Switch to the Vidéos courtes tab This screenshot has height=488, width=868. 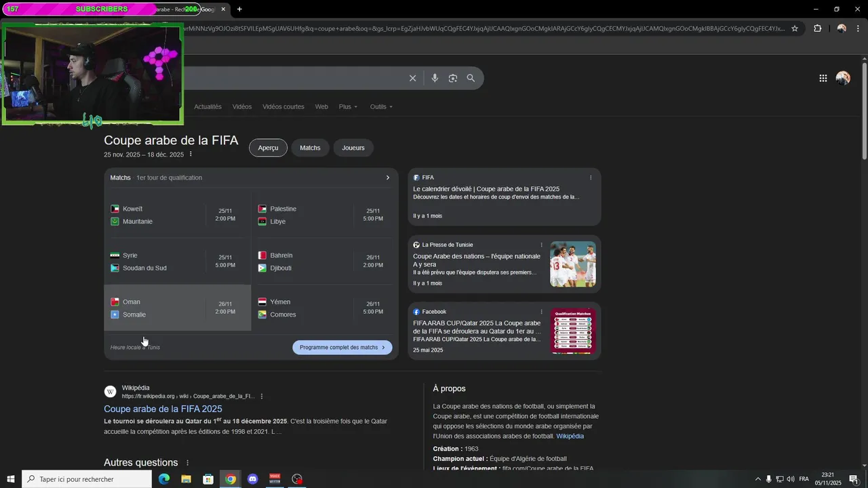coord(283,106)
